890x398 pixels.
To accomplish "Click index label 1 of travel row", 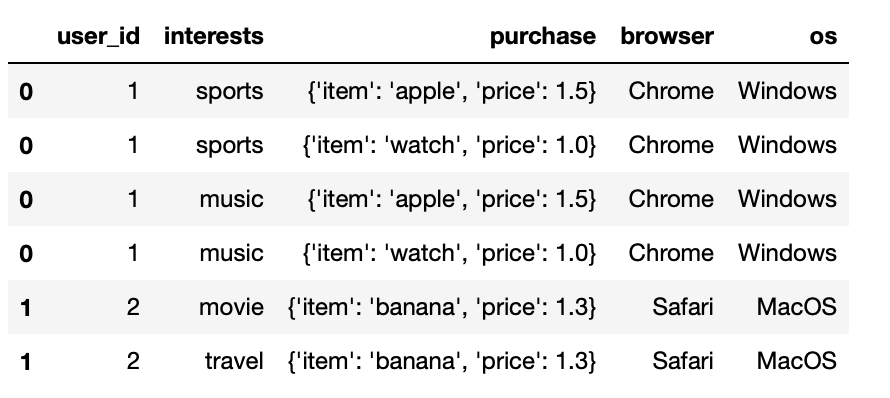I will pyautogui.click(x=26, y=362).
